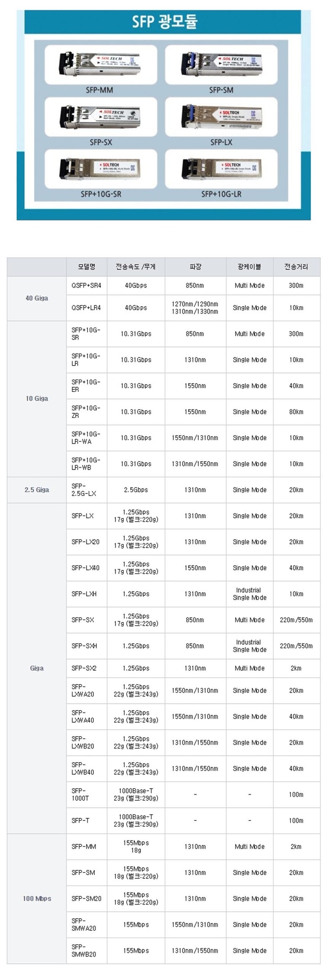
Task: Click the QSFP+LR4 model name cell
Action: pyautogui.click(x=86, y=308)
